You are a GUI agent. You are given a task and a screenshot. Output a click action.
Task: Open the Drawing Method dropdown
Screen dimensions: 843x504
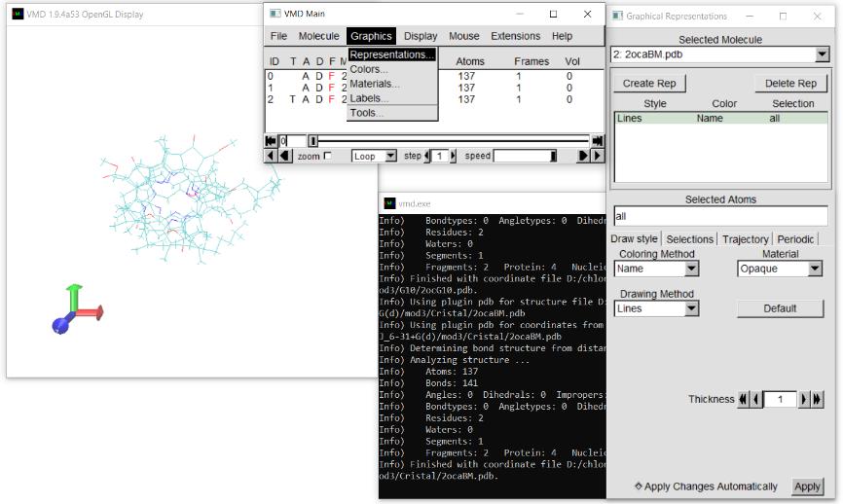691,308
